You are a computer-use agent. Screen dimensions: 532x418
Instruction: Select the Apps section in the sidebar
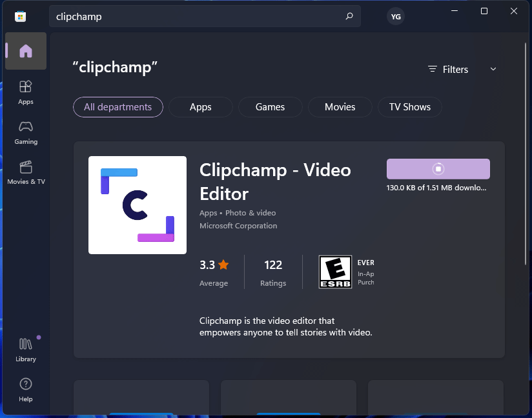pos(25,92)
